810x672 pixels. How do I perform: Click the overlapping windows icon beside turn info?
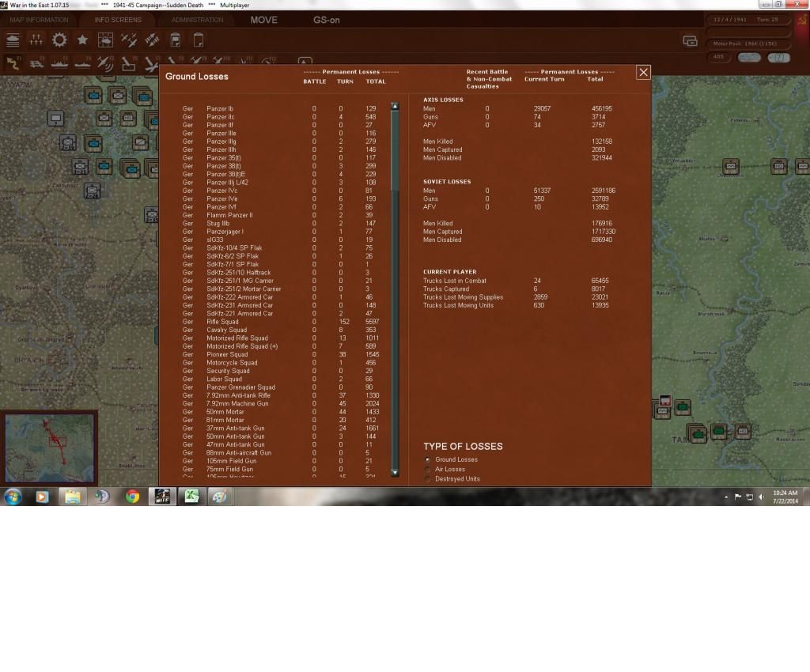(690, 41)
